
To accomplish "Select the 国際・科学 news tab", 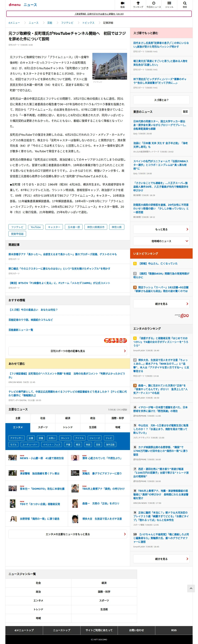I will click(118, 418).
